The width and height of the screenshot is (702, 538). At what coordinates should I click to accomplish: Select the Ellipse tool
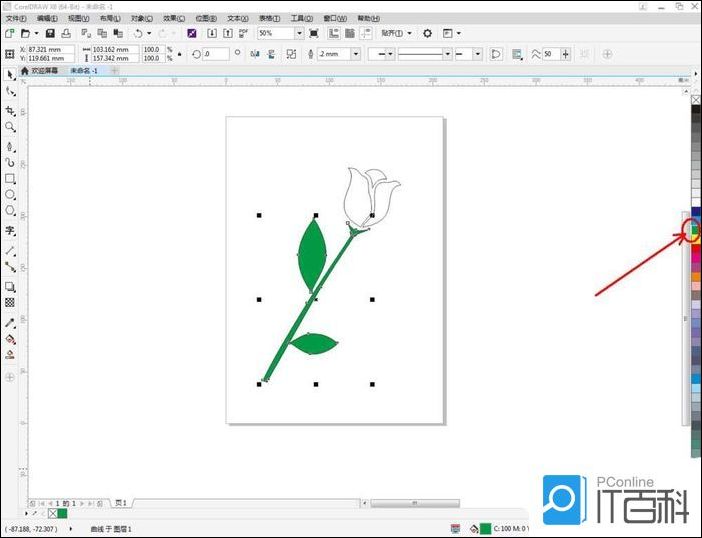tap(10, 195)
